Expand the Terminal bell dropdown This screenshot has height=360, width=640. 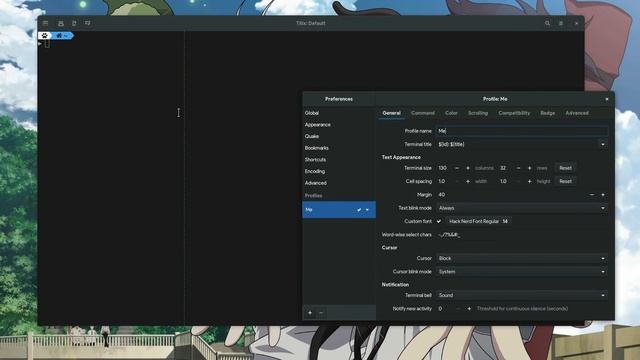(x=522, y=295)
